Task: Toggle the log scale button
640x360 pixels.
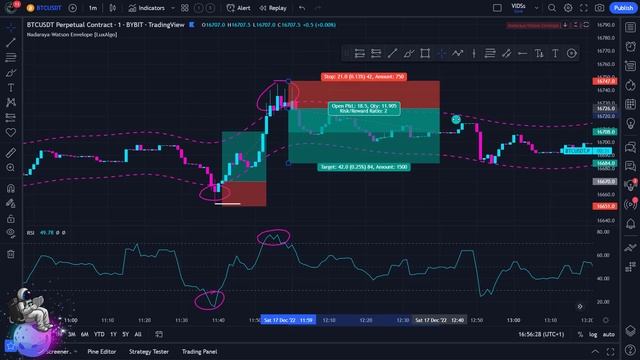Action: [593, 334]
